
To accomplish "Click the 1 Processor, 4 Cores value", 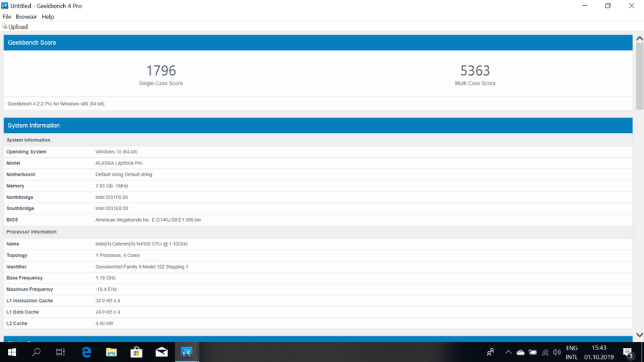I will coord(117,256).
